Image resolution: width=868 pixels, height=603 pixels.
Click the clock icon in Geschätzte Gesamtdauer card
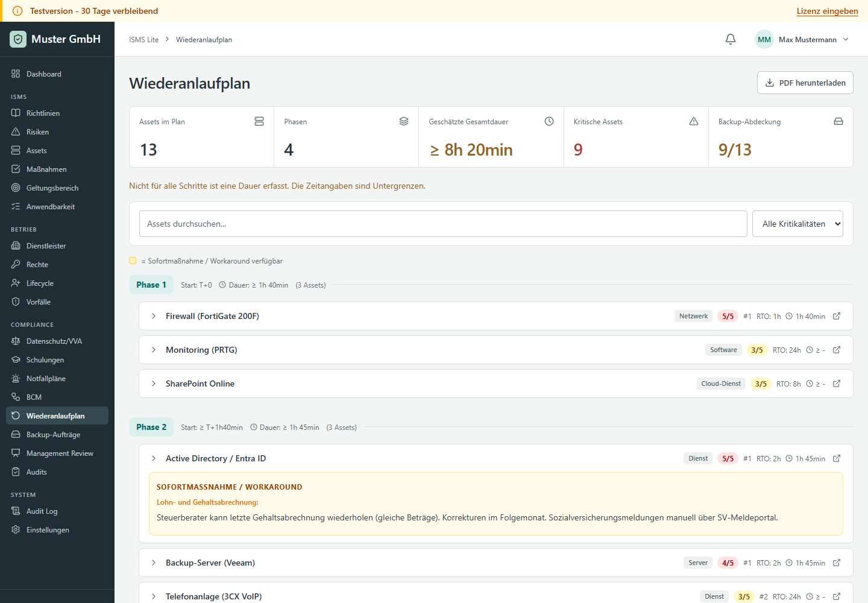click(x=549, y=121)
